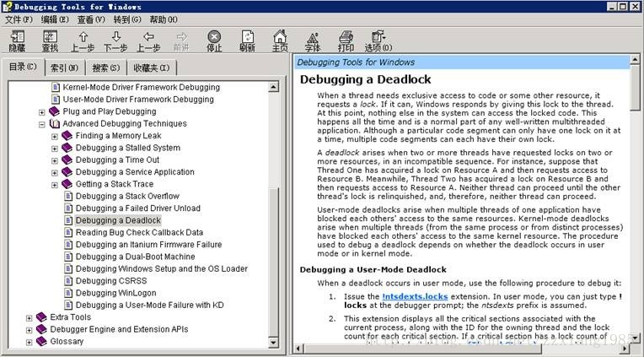
Task: Click the book icon beside Glossary
Action: 41,341
